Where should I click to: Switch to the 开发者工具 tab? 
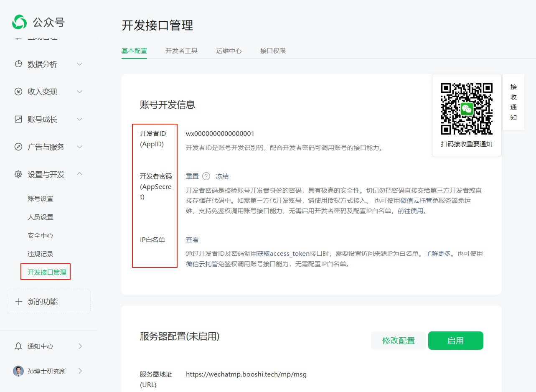(181, 51)
